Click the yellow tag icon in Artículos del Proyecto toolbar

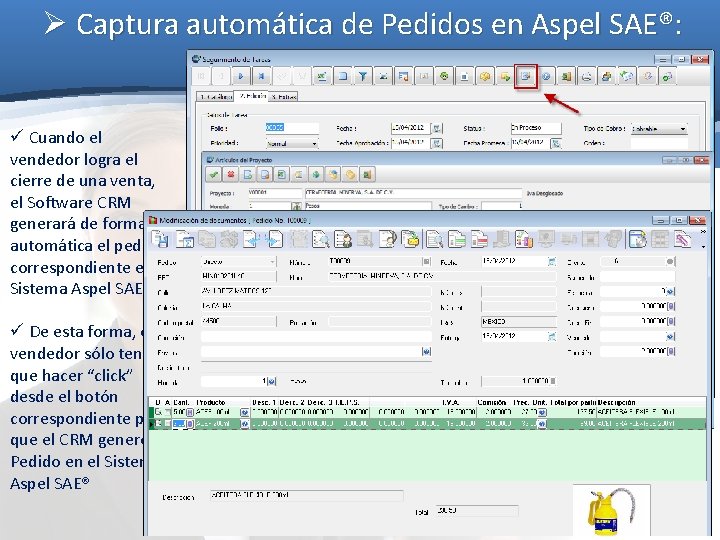click(x=350, y=174)
